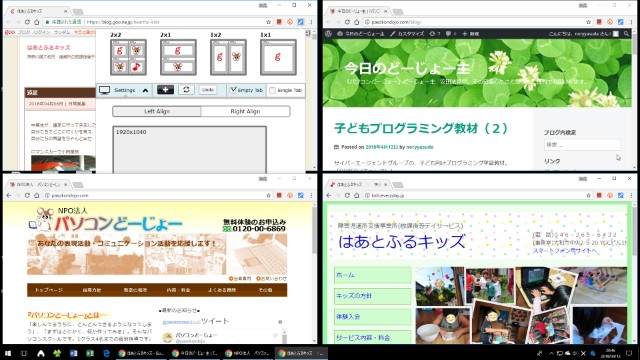Open Microsoft Edge from the taskbar

107,353
